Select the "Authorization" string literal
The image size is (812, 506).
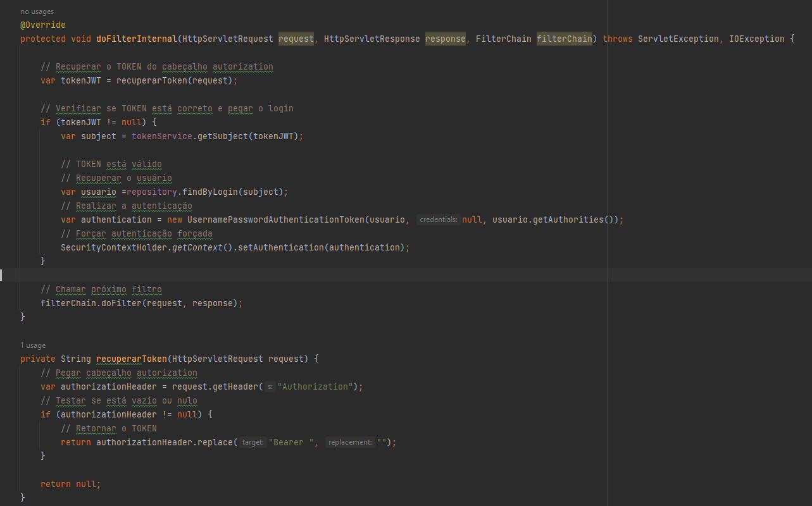tap(315, 386)
